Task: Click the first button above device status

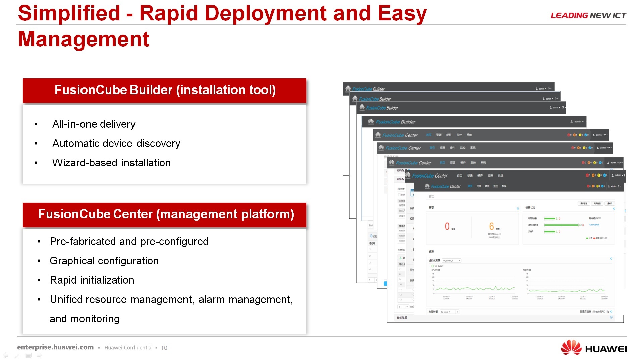Action: click(583, 203)
